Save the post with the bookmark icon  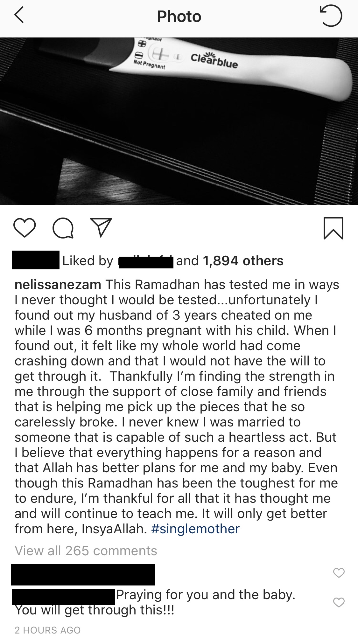click(333, 228)
